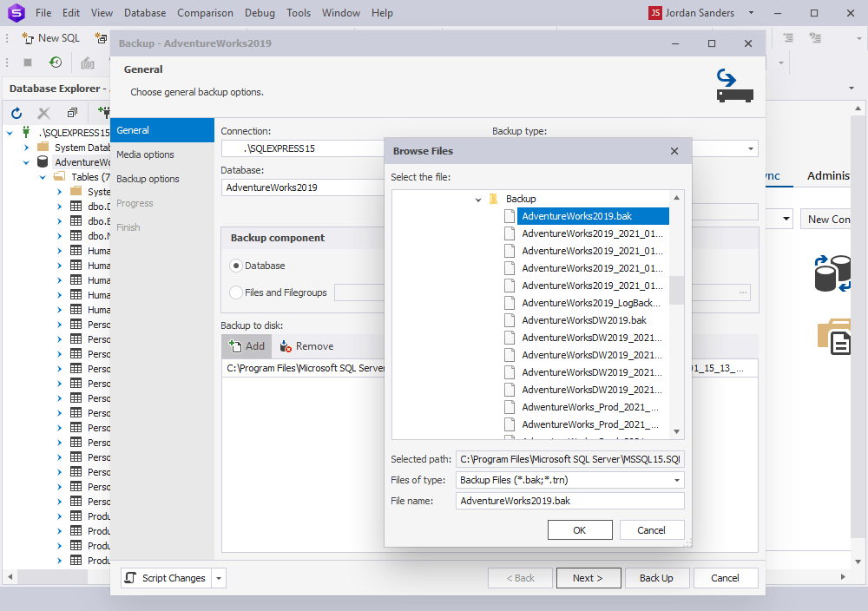This screenshot has width=868, height=611.
Task: Click the File name input field
Action: pos(569,501)
